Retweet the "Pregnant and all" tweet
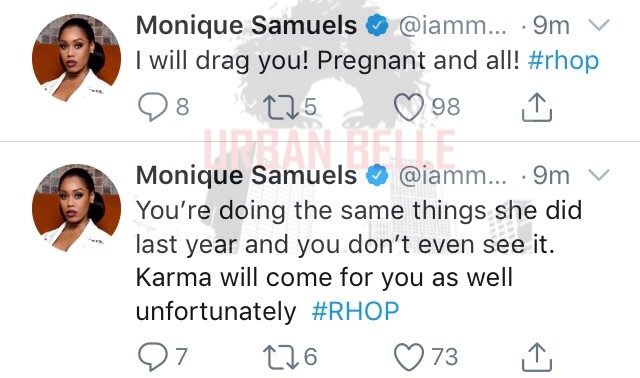This screenshot has width=640, height=378. [280, 107]
